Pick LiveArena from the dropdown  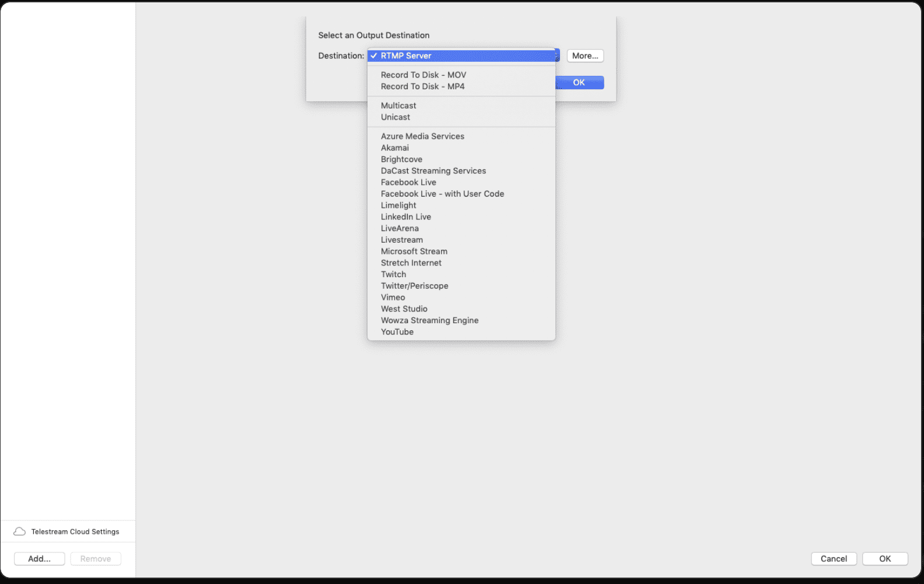click(461, 229)
